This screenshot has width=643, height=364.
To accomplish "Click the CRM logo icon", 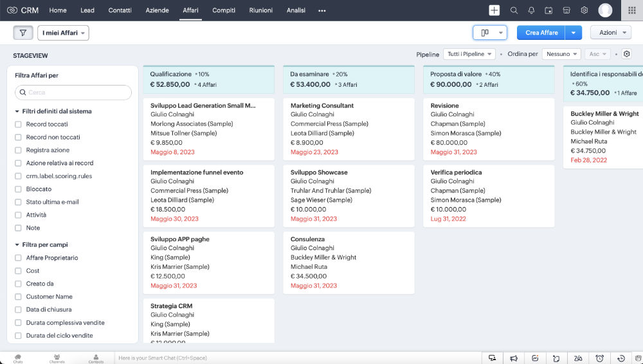I will tap(12, 10).
